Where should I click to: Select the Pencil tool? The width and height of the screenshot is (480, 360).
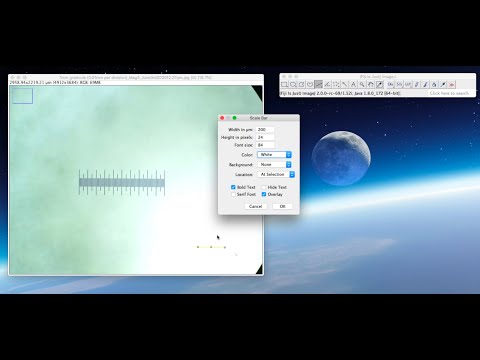(417, 84)
